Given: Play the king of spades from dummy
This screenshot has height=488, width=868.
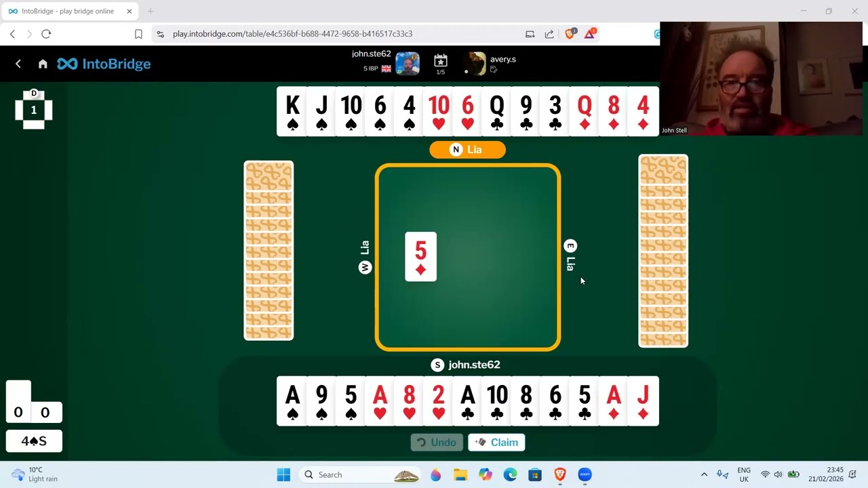Looking at the screenshot, I should 292,111.
